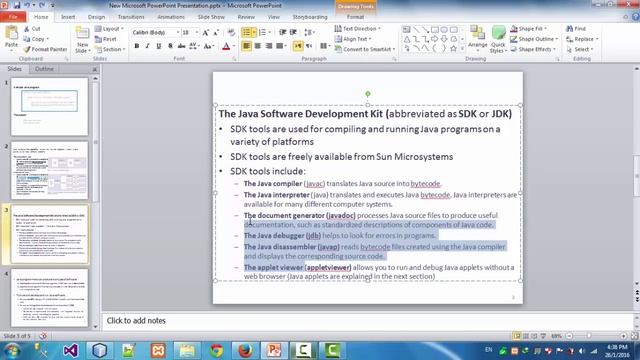Click the Font Color red A swatch
Viewport: 640px width, 360px height.
point(226,46)
